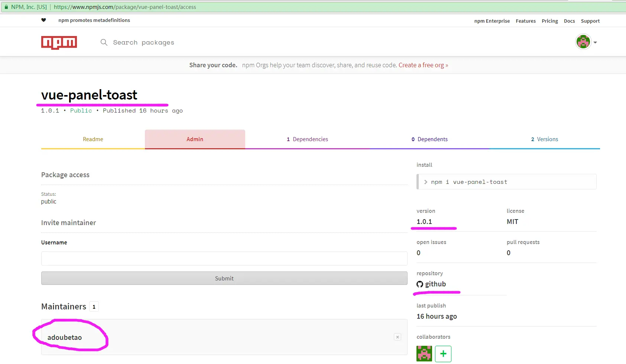Click the Create a free org link
Screen dimensions: 626x364
(x=423, y=65)
